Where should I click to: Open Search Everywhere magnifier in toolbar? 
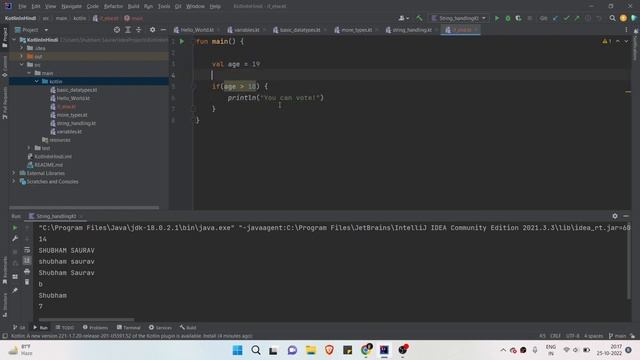click(612, 18)
